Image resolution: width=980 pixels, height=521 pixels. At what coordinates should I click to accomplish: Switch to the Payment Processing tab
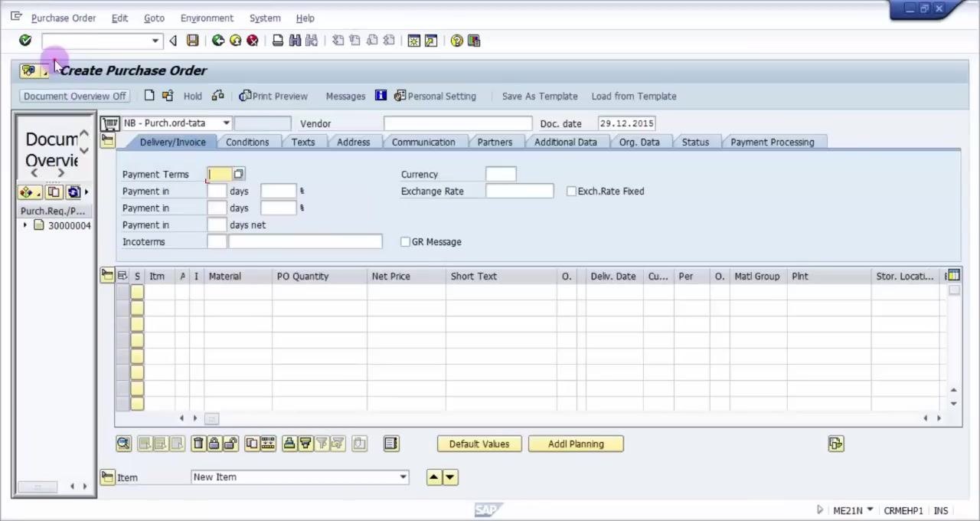[773, 142]
